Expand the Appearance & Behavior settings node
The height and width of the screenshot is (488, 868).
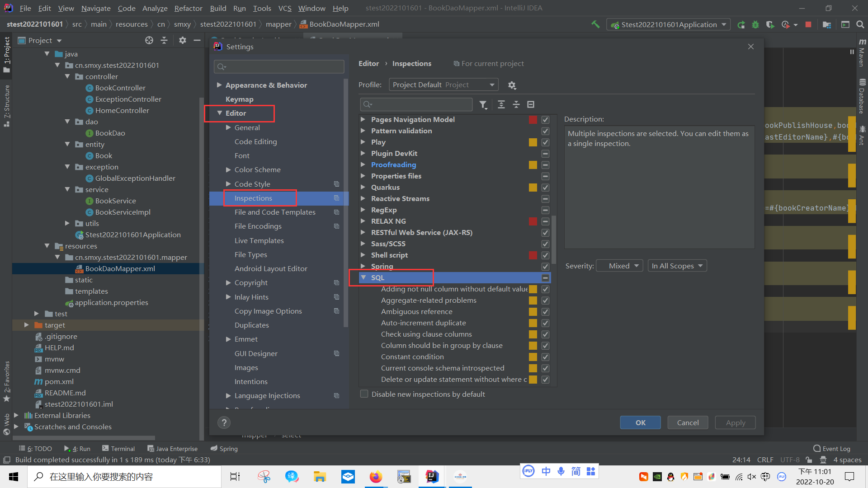coord(219,85)
